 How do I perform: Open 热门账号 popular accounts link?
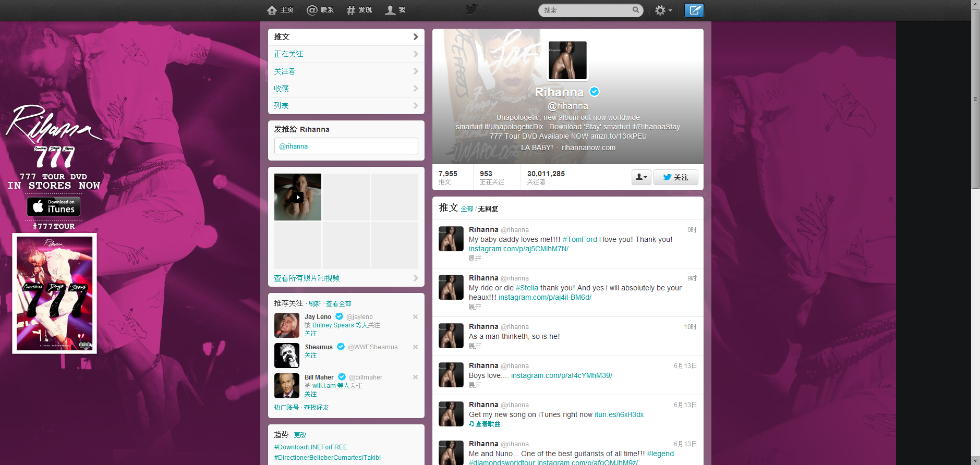coord(286,408)
